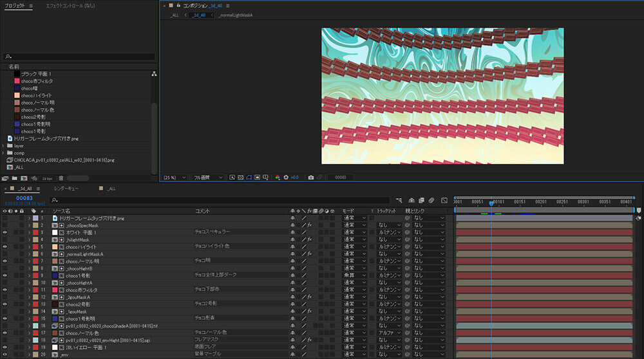Open the 16 bpc color depth setting
644x359 pixels.
click(x=47, y=178)
